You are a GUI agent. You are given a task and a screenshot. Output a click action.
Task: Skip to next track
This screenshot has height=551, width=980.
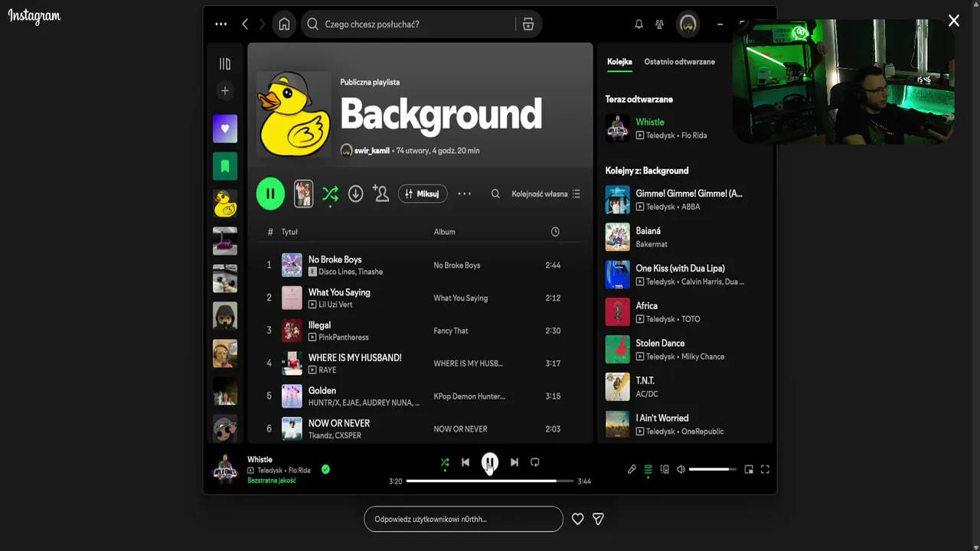pos(514,462)
